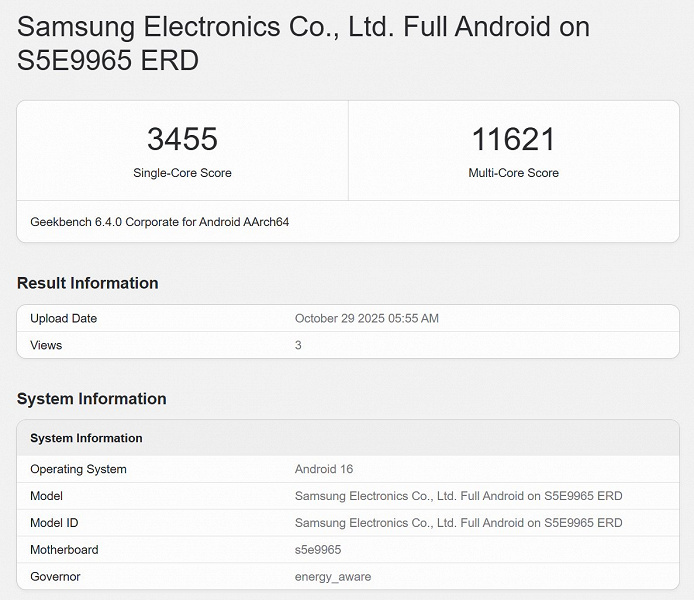Click the System Information section heading
The width and height of the screenshot is (694, 600).
coord(92,399)
